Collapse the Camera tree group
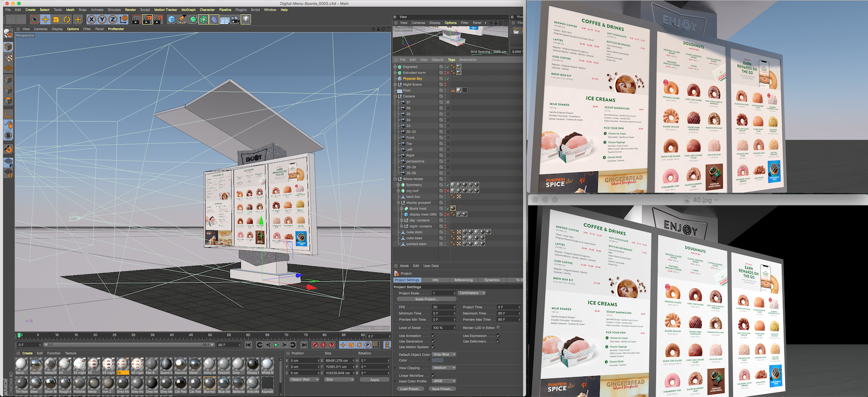This screenshot has height=397, width=868. (395, 96)
